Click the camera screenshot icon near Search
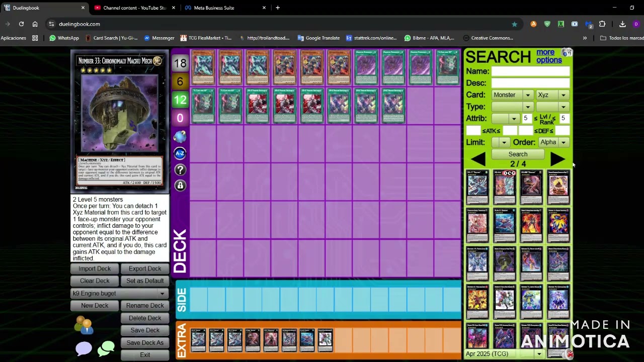 pyautogui.click(x=567, y=53)
